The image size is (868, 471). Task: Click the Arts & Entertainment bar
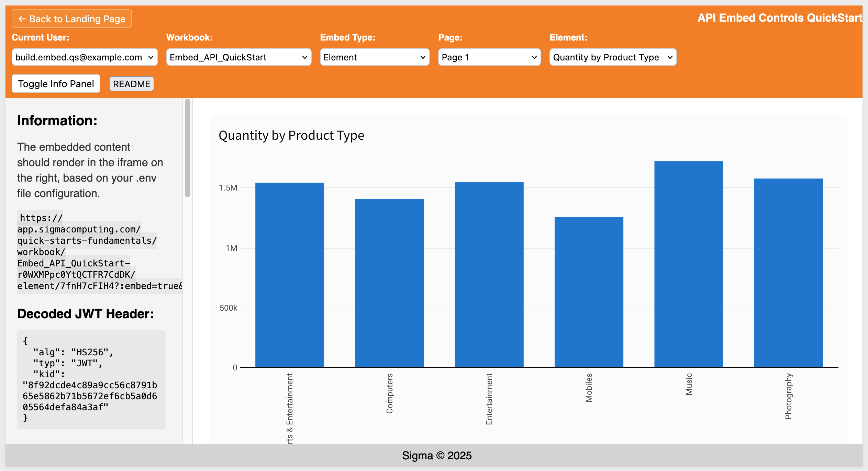click(289, 275)
